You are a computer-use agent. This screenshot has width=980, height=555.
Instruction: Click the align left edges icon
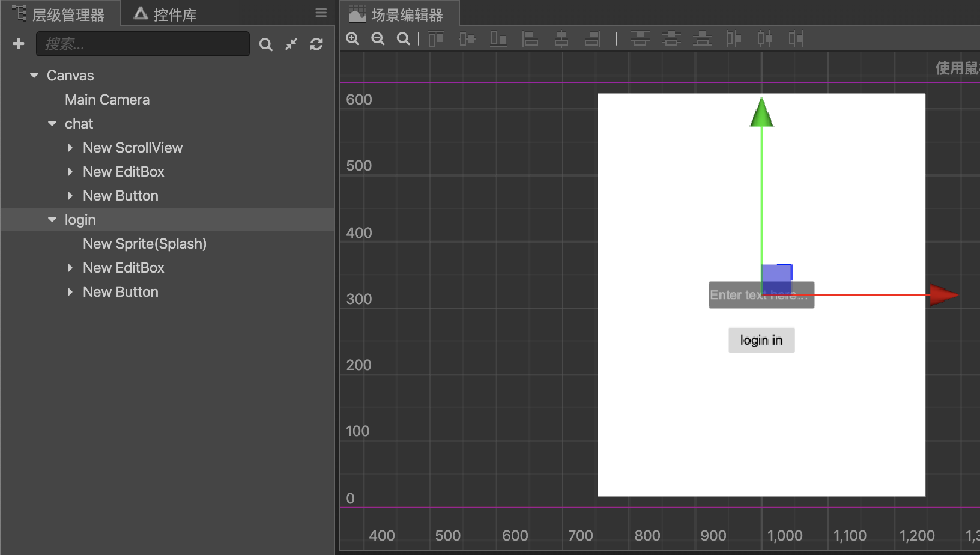click(x=529, y=38)
